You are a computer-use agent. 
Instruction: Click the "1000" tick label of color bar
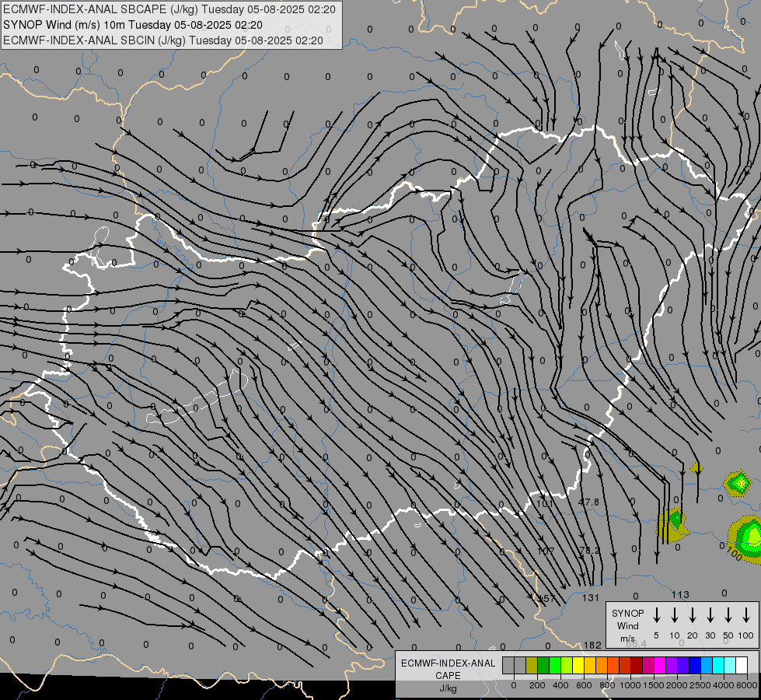point(630,685)
